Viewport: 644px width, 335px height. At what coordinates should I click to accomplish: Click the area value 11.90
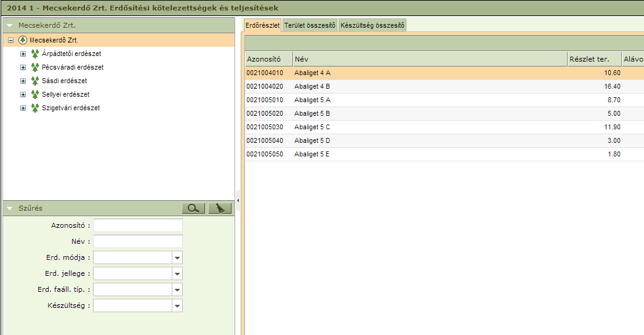point(613,127)
